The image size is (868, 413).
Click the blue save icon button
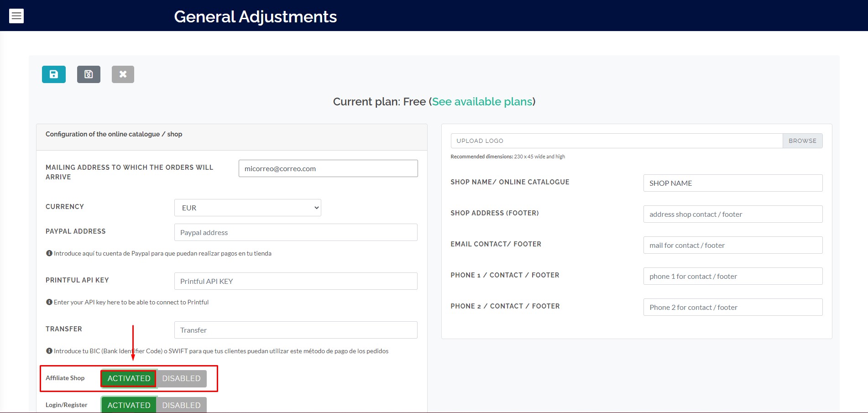pos(54,74)
